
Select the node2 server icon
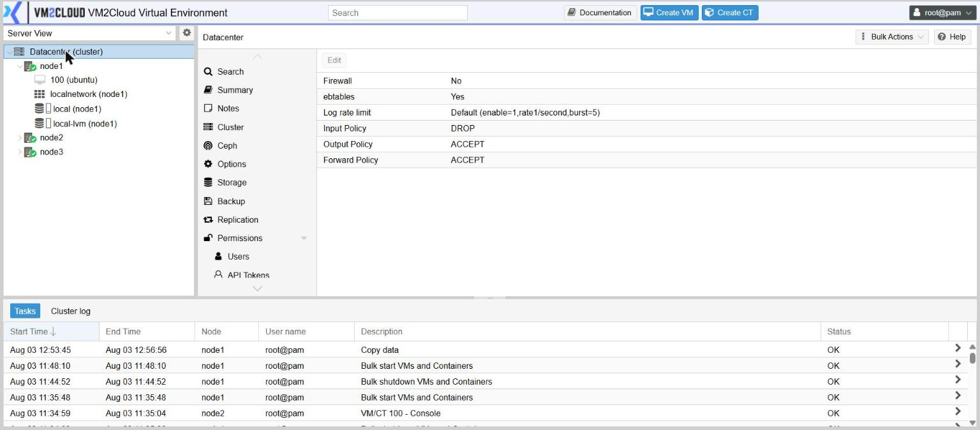point(29,138)
